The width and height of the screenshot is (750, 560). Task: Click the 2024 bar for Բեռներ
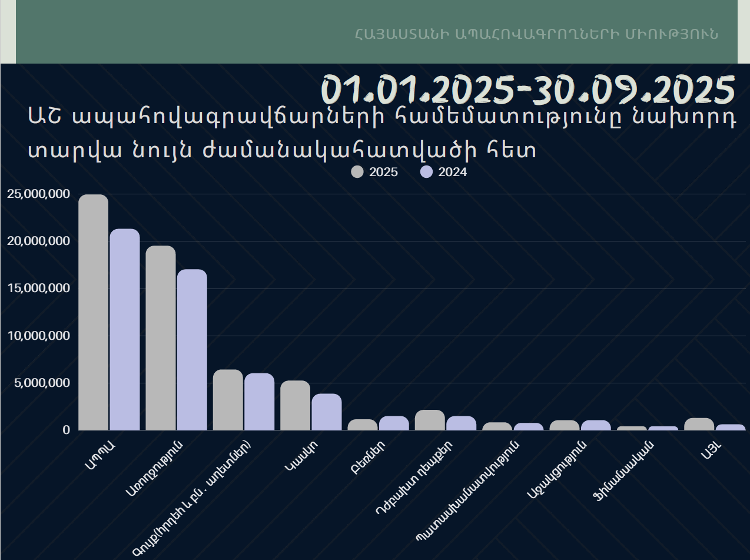[394, 423]
